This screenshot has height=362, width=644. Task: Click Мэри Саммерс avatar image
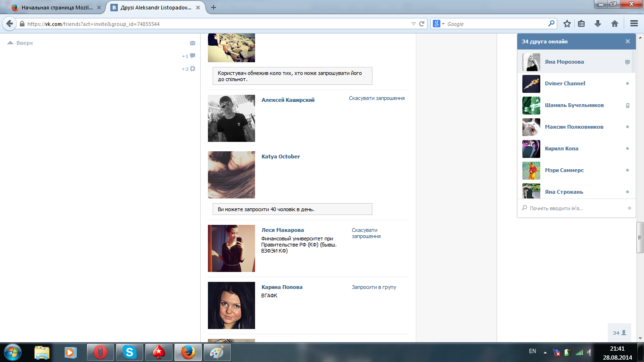coord(531,170)
